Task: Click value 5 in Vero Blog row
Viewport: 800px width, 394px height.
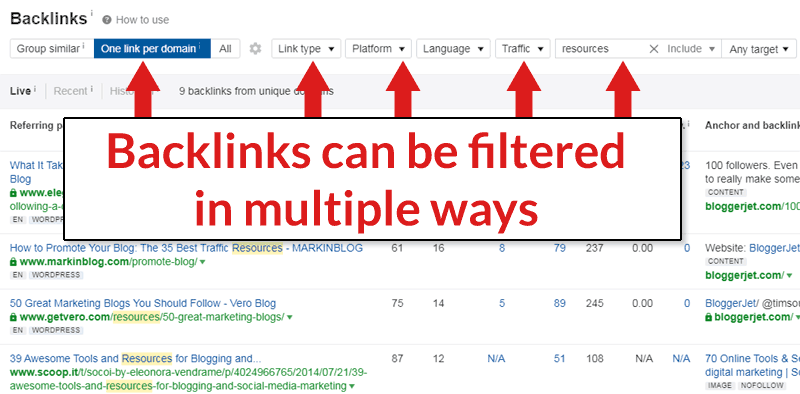Action: (502, 303)
